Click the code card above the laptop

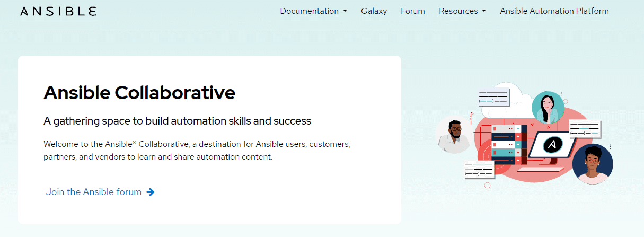pyautogui.click(x=585, y=129)
